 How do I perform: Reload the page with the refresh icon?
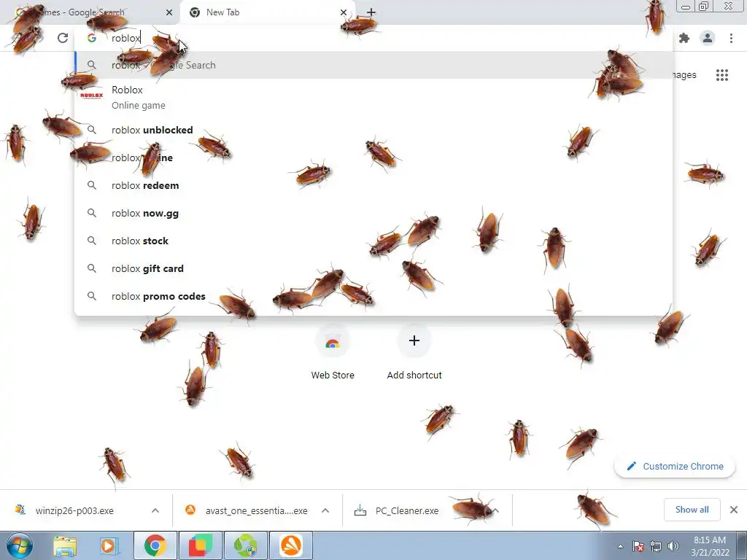(63, 38)
